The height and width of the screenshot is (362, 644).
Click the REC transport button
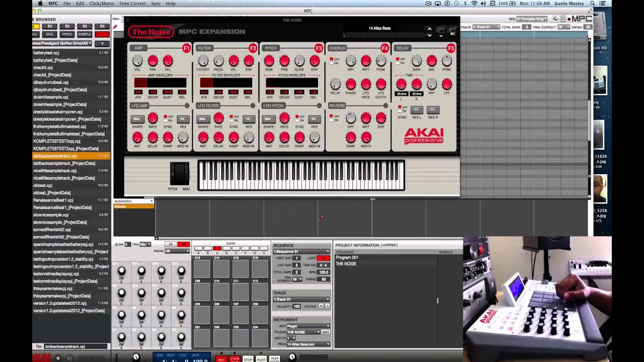221,359
